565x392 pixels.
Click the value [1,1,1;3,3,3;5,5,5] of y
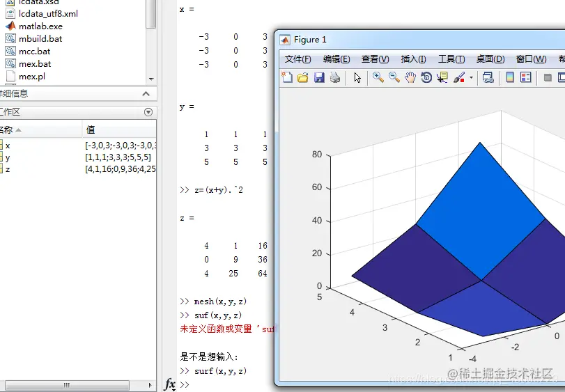pyautogui.click(x=118, y=157)
